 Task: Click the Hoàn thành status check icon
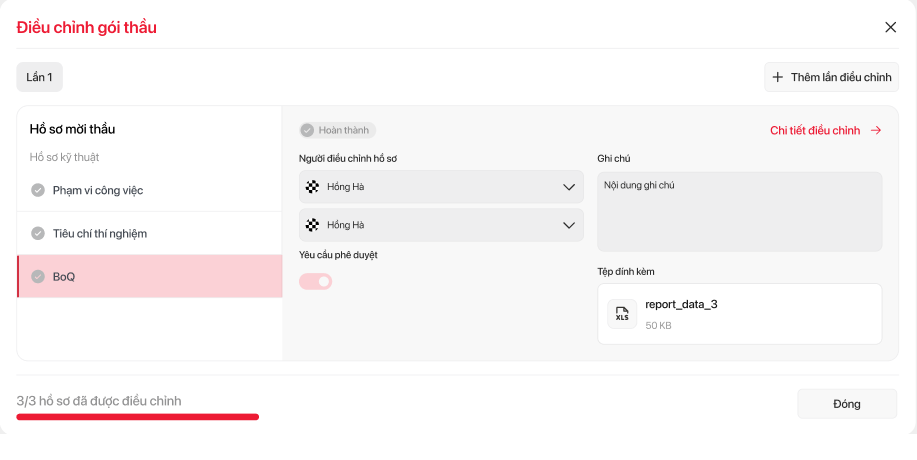(308, 130)
